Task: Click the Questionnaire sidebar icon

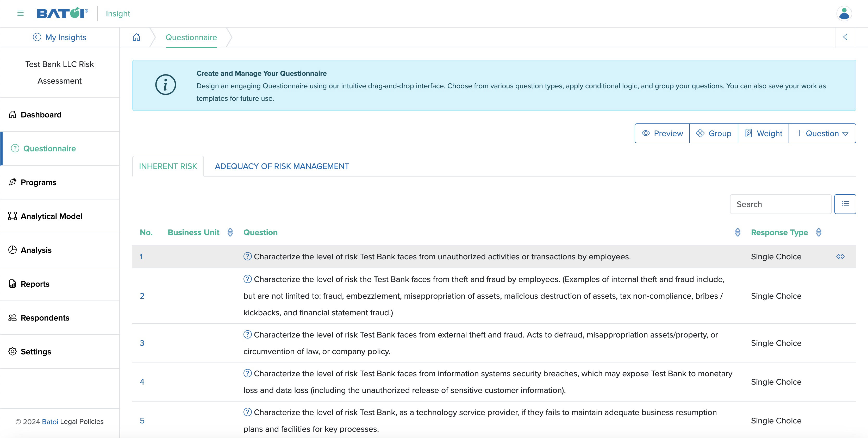Action: click(14, 148)
